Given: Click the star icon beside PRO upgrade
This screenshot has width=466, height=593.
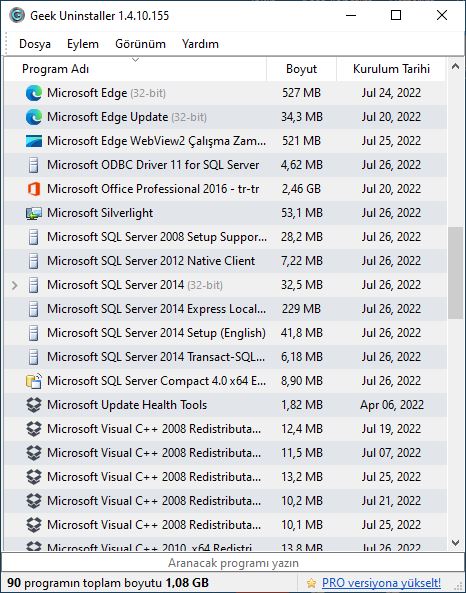Looking at the screenshot, I should pyautogui.click(x=311, y=583).
